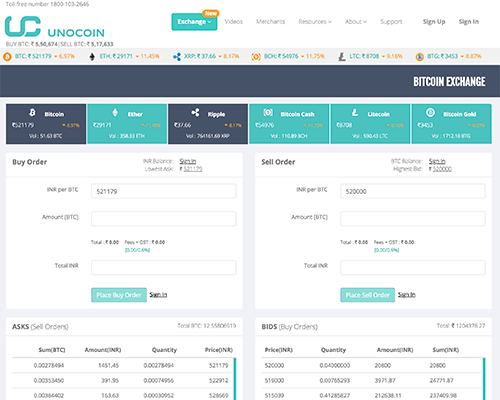Viewport: 500px width, 400px height.
Task: Click ETH ticker price ₹29171
Action: 122,56
